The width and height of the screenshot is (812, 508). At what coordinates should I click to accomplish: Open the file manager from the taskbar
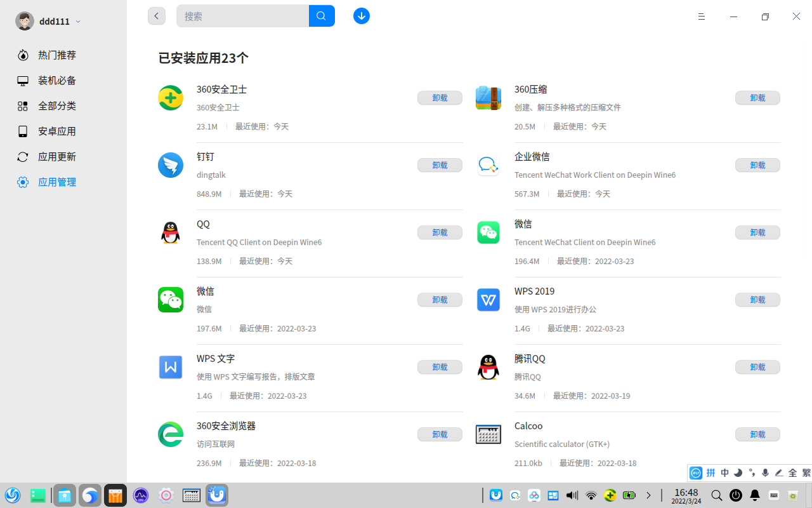(65, 495)
